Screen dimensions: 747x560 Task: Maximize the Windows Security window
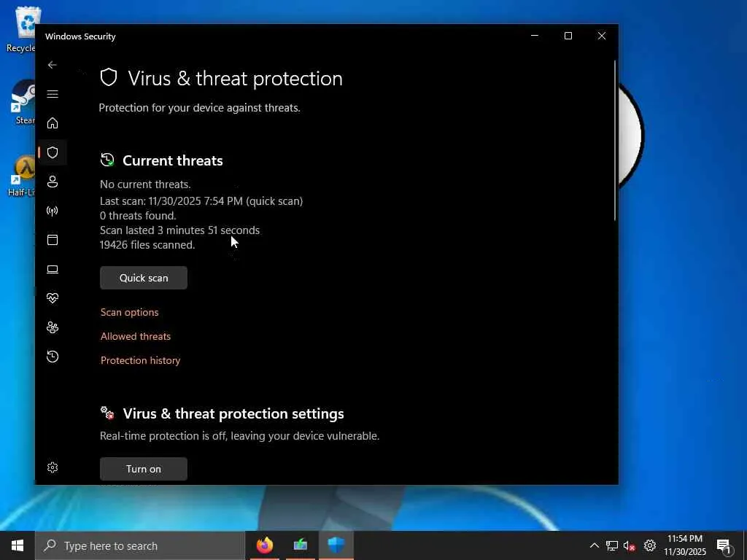tap(568, 36)
